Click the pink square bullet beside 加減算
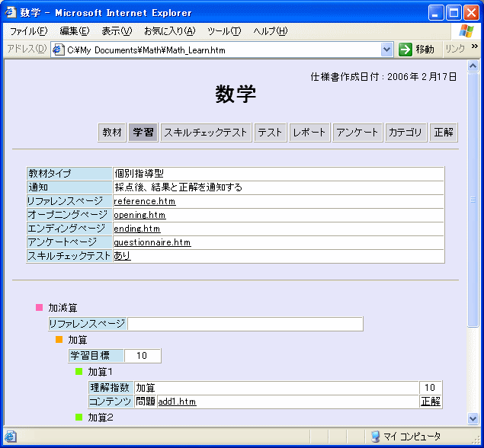This screenshot has width=484, height=448. (x=40, y=308)
